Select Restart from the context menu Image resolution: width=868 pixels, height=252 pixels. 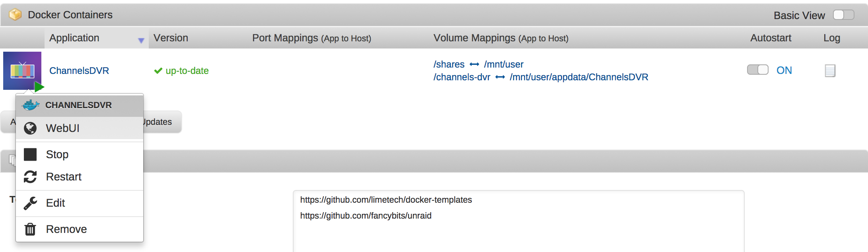pos(64,177)
